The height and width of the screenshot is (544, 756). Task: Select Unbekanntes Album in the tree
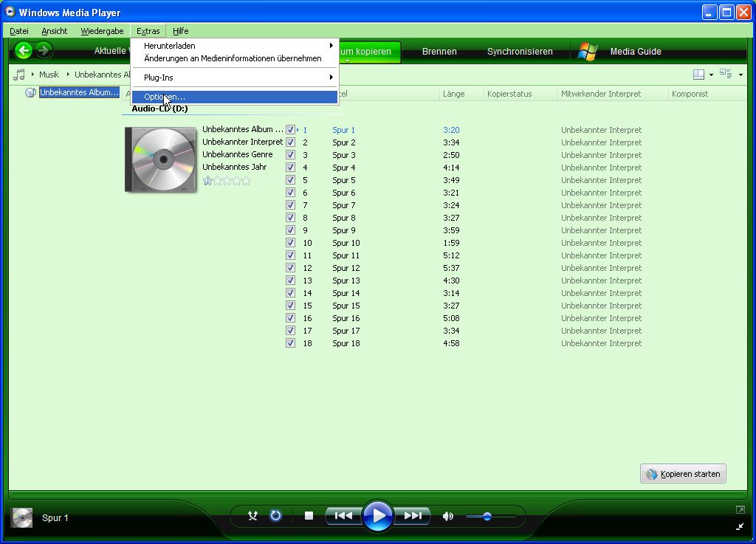click(79, 92)
